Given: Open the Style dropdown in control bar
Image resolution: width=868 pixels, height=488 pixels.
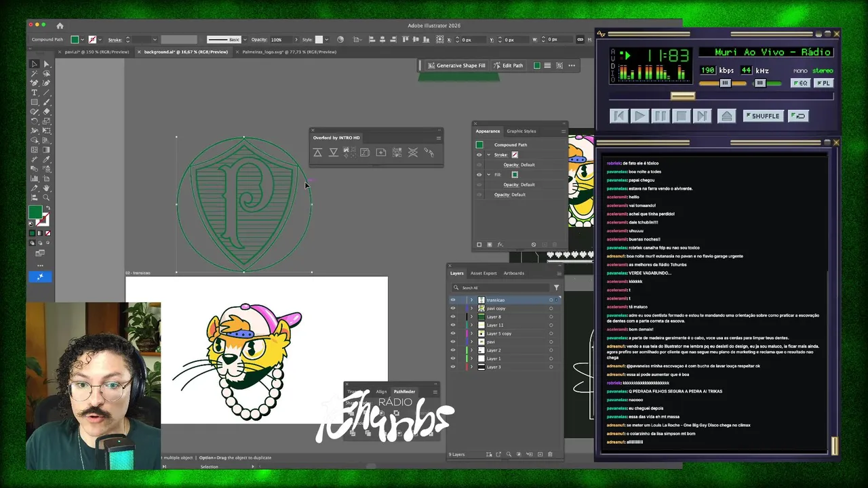Looking at the screenshot, I should coord(328,39).
